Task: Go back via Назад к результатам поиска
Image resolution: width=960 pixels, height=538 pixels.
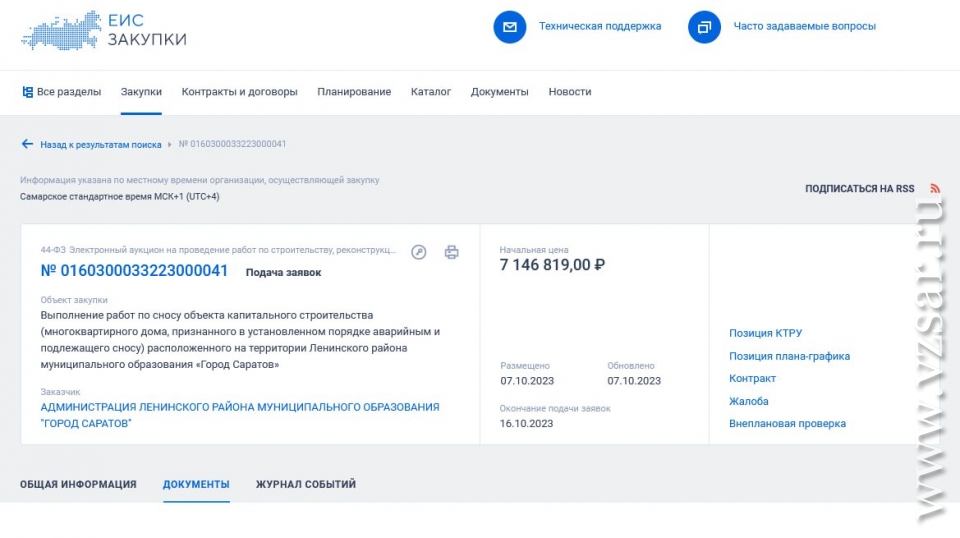Action: tap(101, 144)
